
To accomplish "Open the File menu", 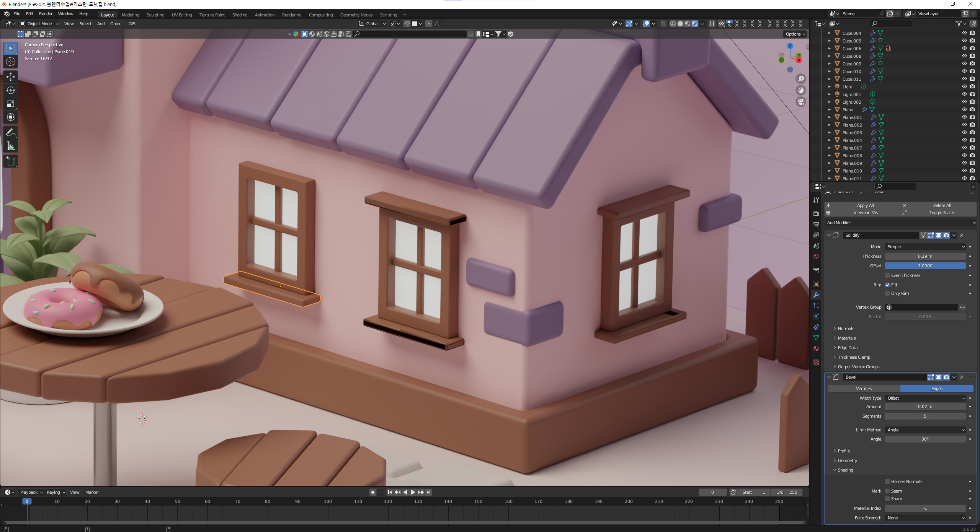I will [x=17, y=14].
